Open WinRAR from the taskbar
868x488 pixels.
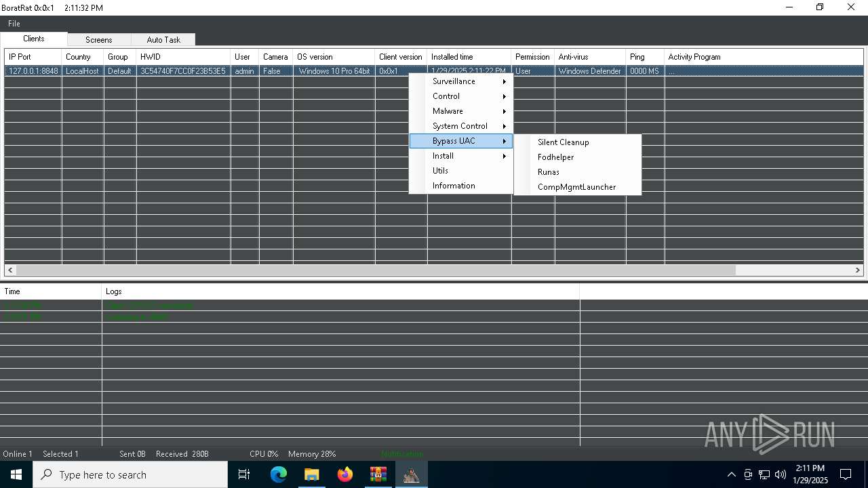click(378, 474)
